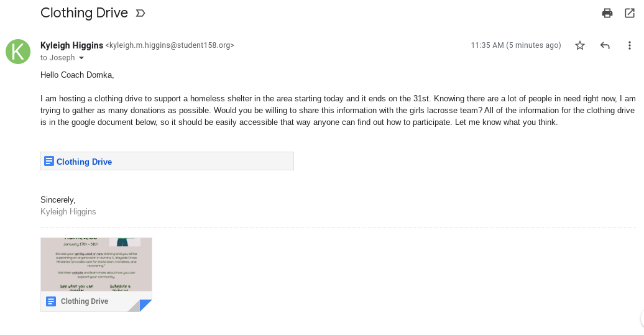The height and width of the screenshot is (335, 644).
Task: Click sender name Kyleigh Higgins in the header
Action: click(x=71, y=45)
